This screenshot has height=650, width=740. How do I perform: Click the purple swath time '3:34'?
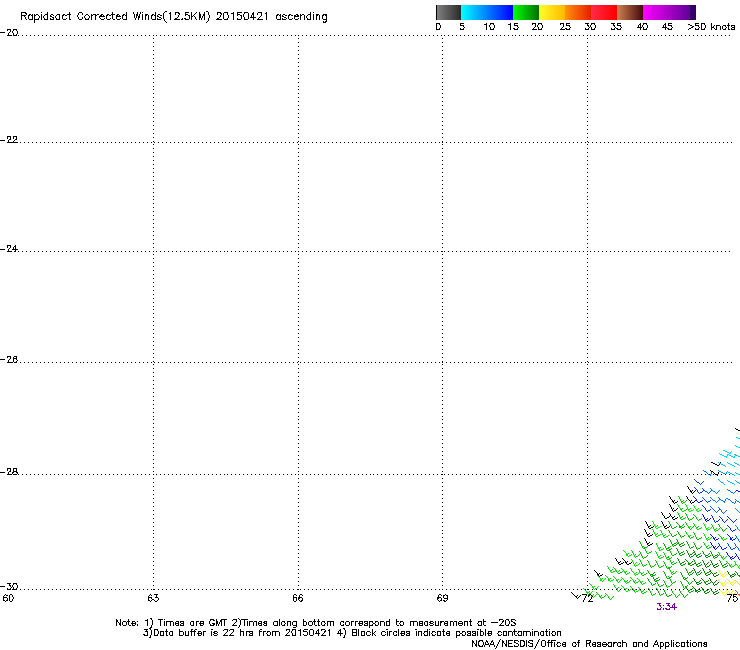pos(666,607)
